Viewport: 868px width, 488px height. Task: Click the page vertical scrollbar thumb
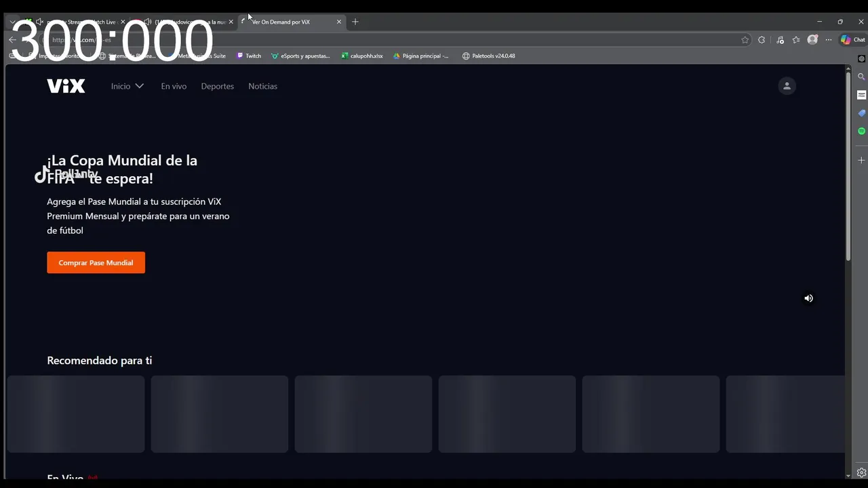tap(848, 166)
